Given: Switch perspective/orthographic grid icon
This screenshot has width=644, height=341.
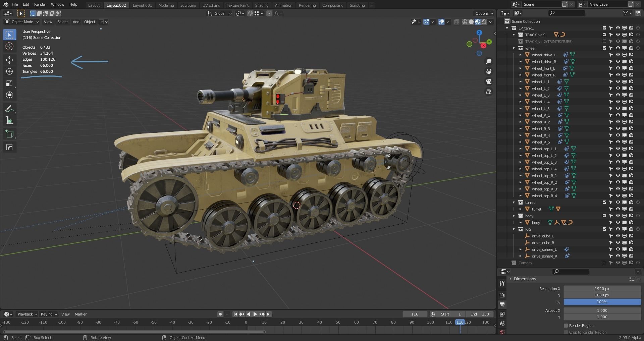Looking at the screenshot, I should (489, 92).
